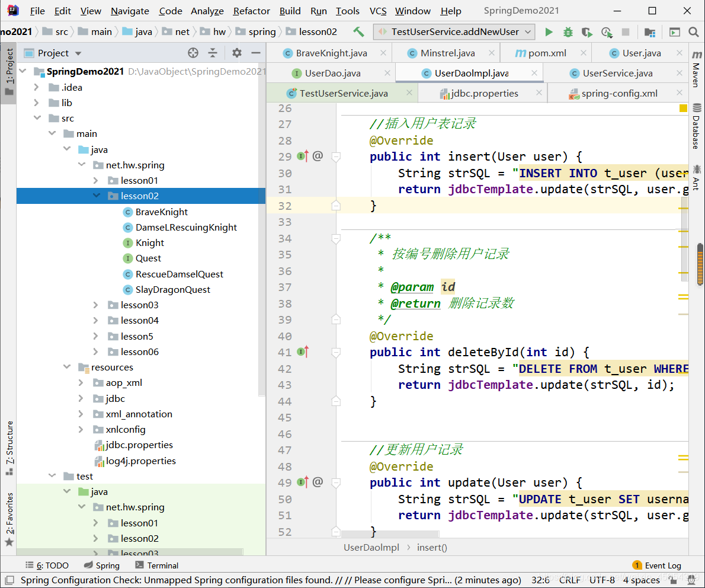Open Project Structure icon in toolbar

click(649, 32)
